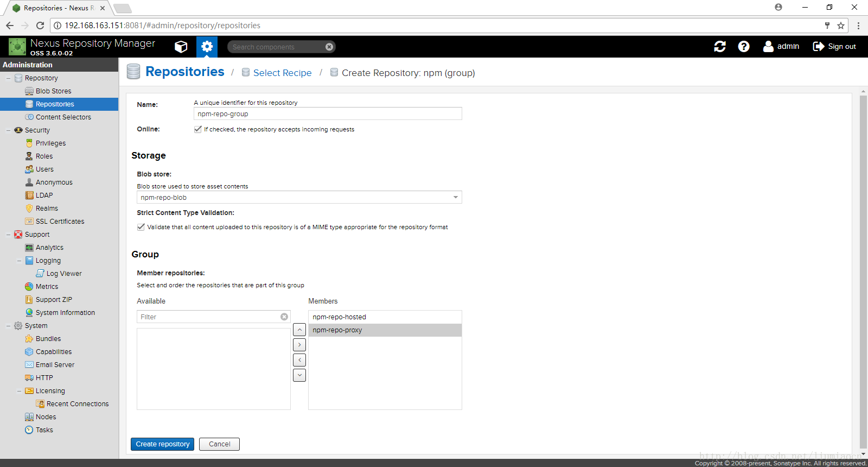This screenshot has height=467, width=868.
Task: Open the Chrome menu dots
Action: [x=858, y=26]
